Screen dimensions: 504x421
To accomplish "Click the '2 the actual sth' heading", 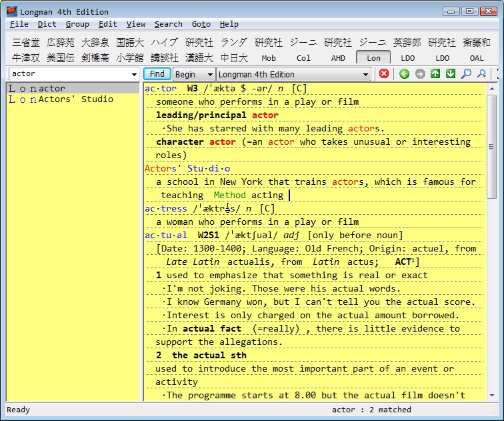I will (x=201, y=356).
